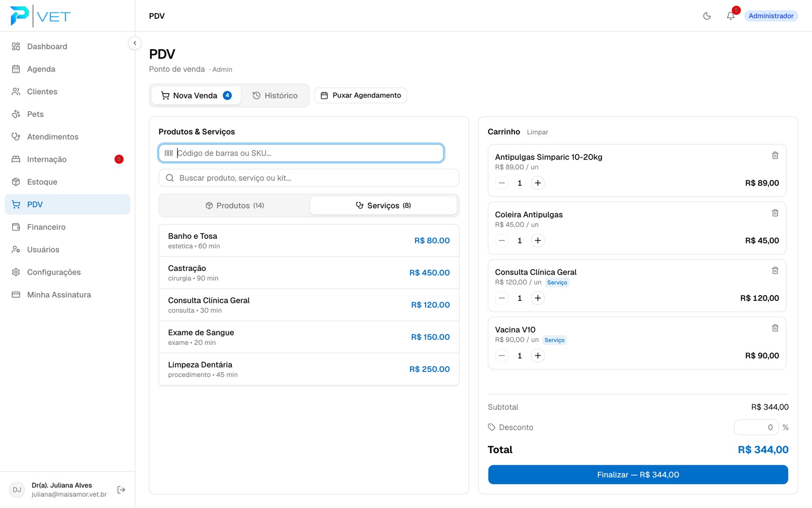Click the Desconto percentage field
This screenshot has width=812, height=508.
(756, 427)
